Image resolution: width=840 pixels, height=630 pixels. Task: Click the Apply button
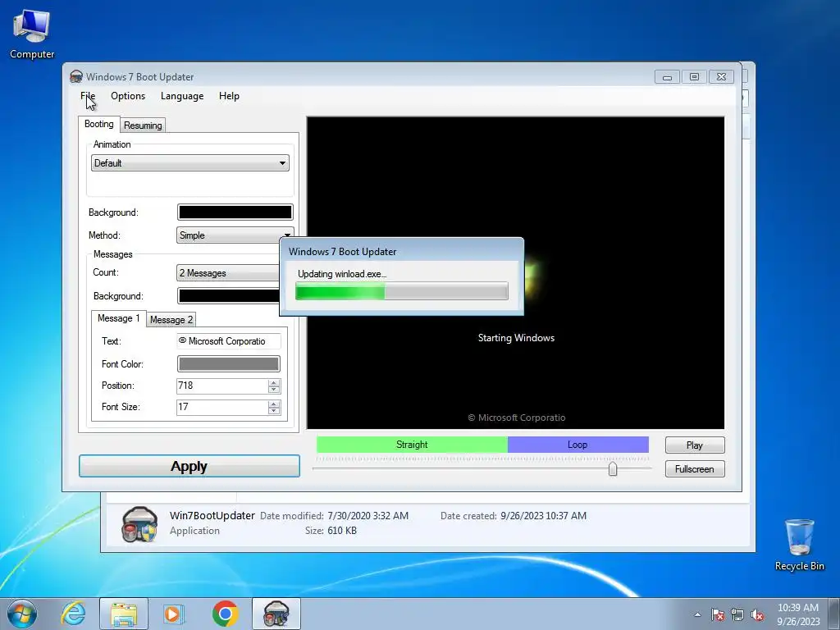coord(189,466)
